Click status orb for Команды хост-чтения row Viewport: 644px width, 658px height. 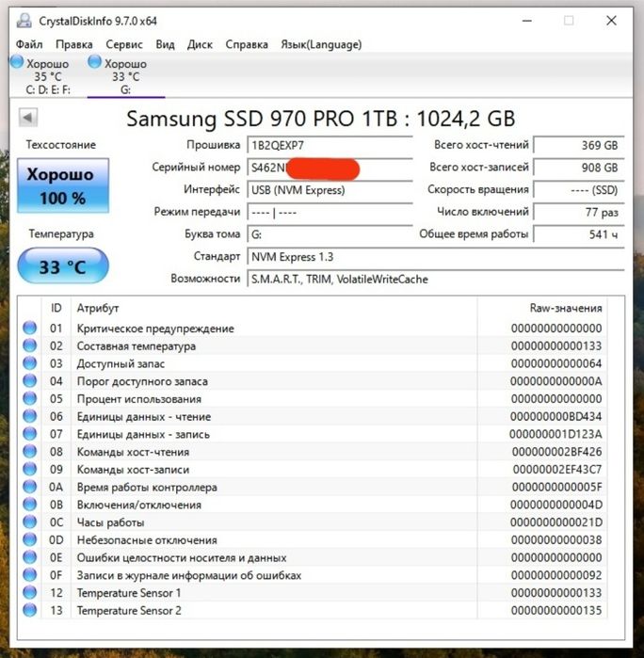30,451
